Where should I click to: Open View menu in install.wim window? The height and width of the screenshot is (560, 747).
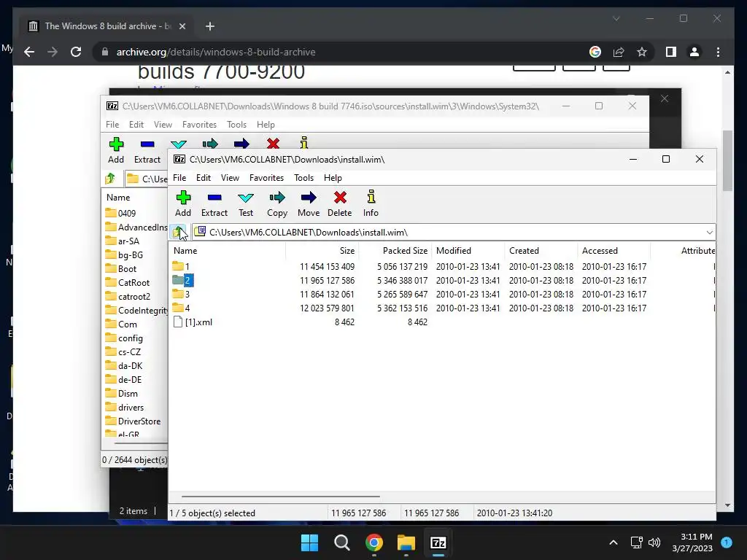click(230, 178)
